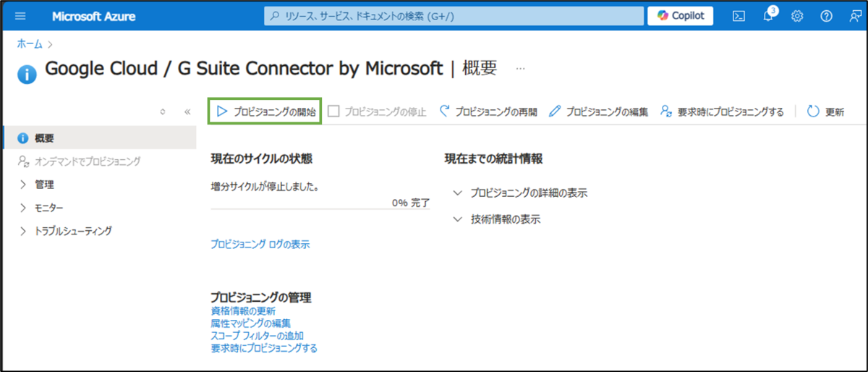Image resolution: width=868 pixels, height=372 pixels.
Task: Open the プロビジョニング ログの表示 link
Action: tap(260, 245)
